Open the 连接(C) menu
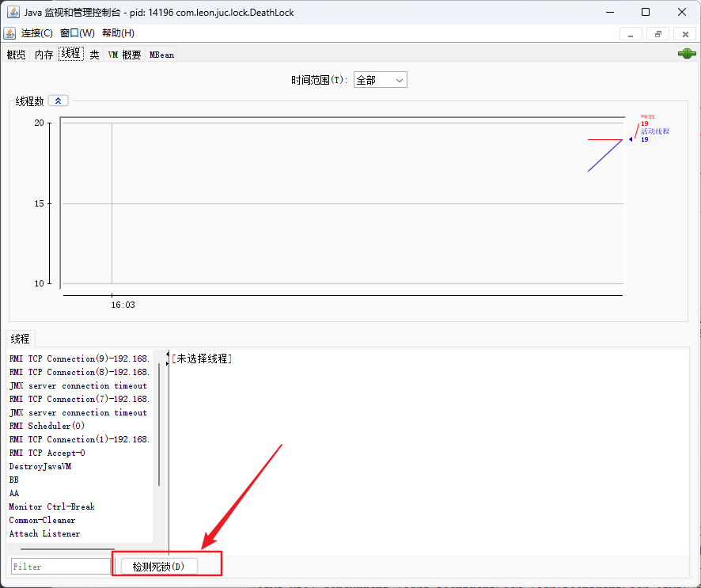 36,33
